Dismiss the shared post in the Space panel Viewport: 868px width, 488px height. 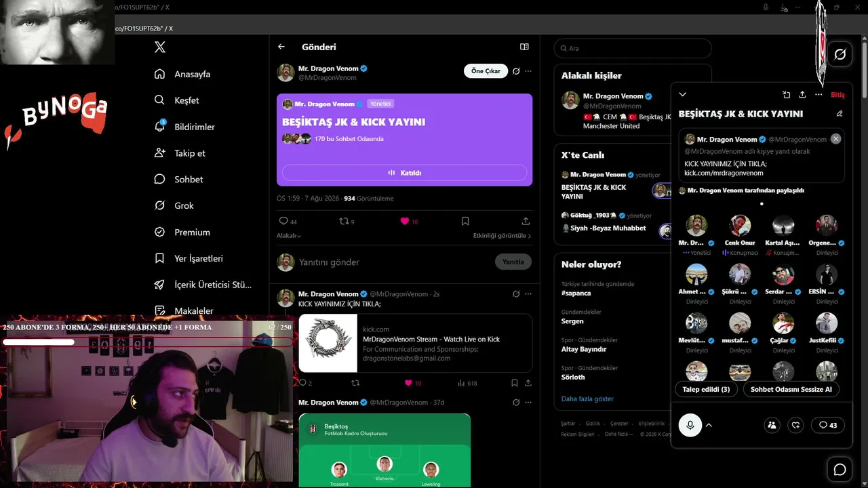[x=835, y=138]
